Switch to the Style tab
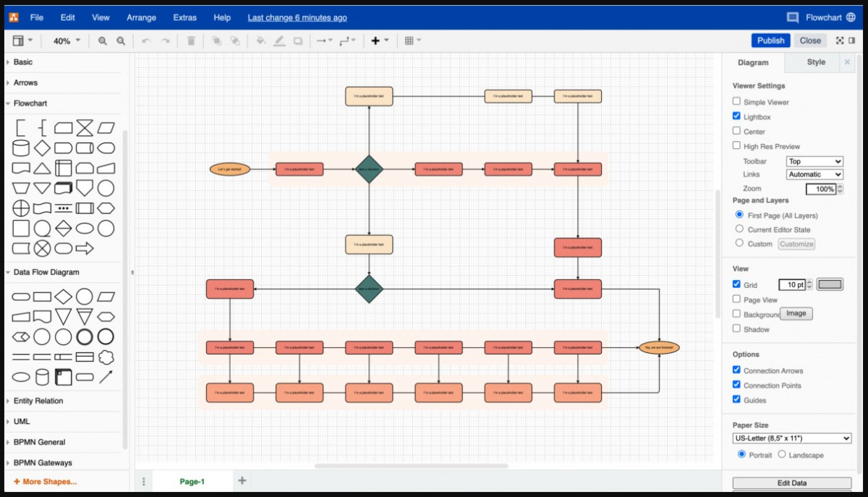868x497 pixels. (816, 62)
